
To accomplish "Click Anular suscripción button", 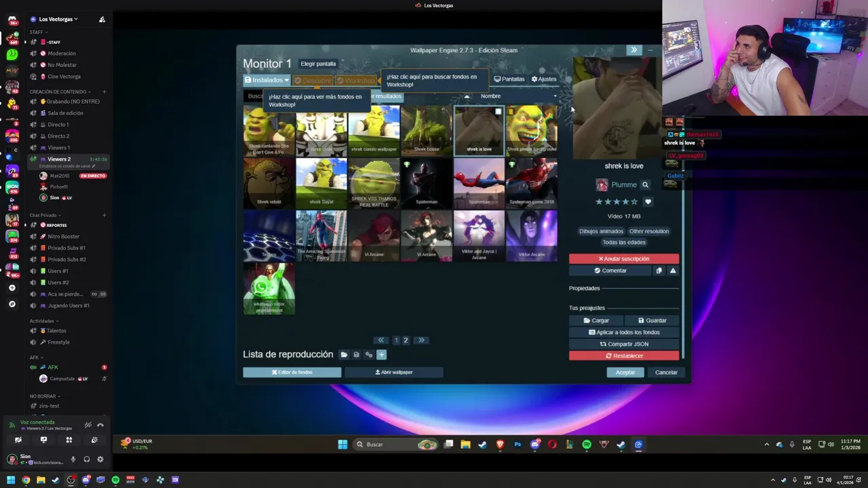I will click(x=624, y=259).
